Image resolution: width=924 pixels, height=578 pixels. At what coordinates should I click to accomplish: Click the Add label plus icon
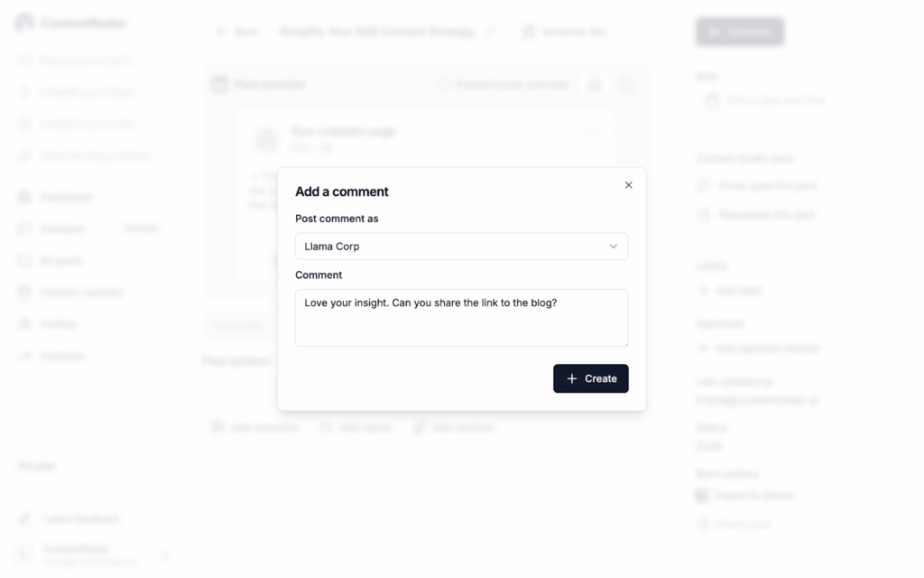703,291
